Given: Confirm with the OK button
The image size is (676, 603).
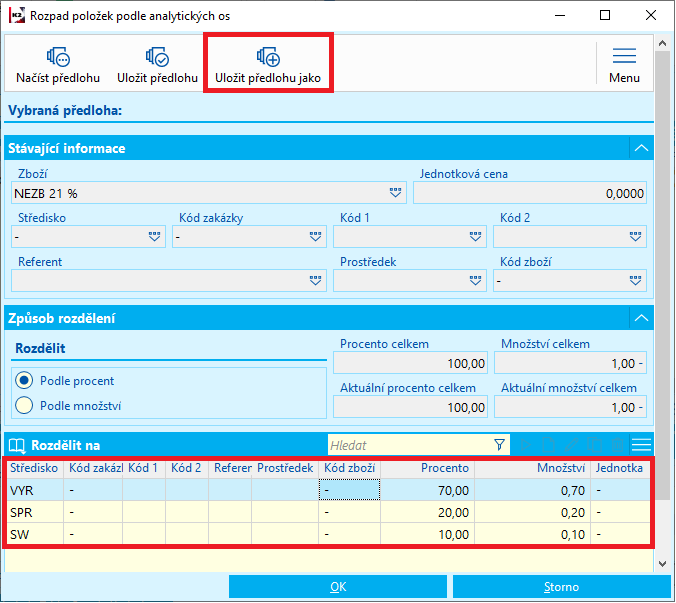Looking at the screenshot, I should pyautogui.click(x=338, y=587).
